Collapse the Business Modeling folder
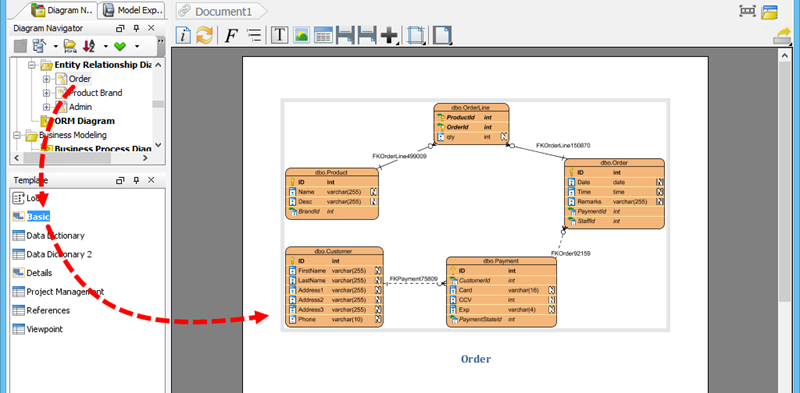The height and width of the screenshot is (393, 800). click(x=17, y=135)
